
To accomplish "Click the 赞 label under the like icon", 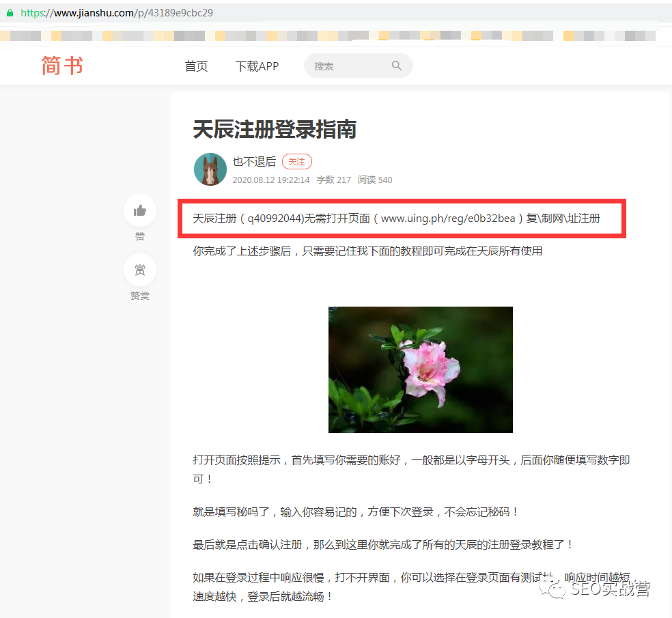I will [140, 236].
